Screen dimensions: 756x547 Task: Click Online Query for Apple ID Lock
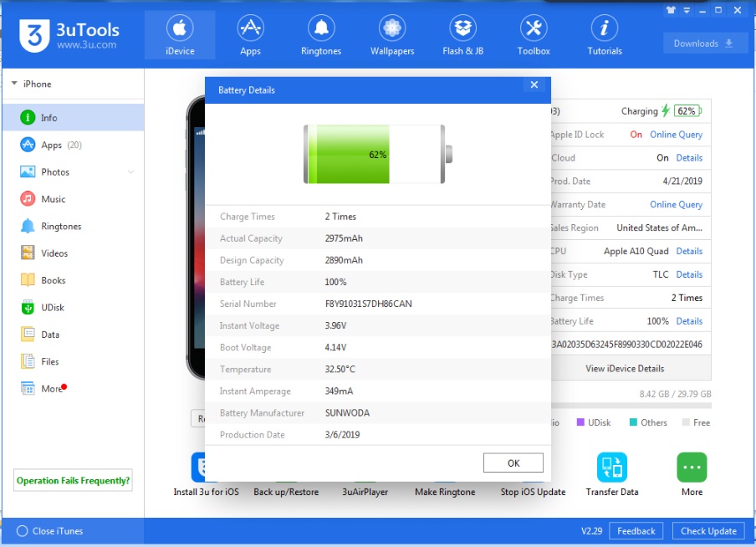[676, 135]
